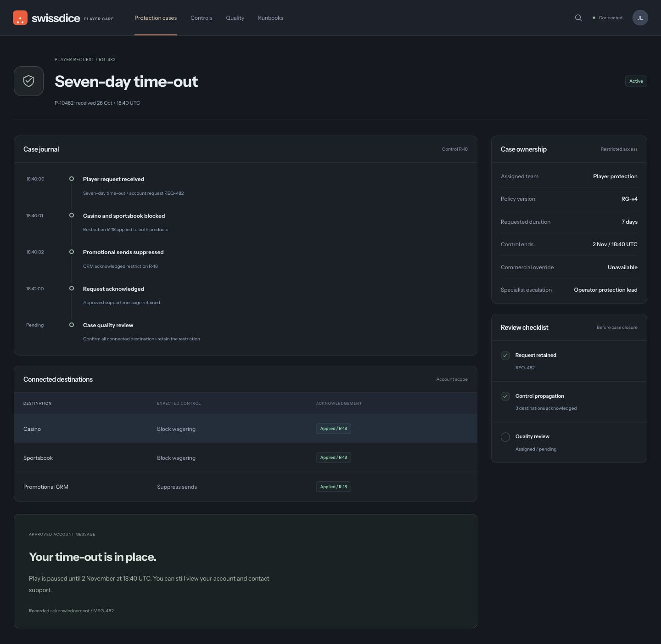The height and width of the screenshot is (644, 661).
Task: Click the Connected status indicator
Action: click(608, 18)
